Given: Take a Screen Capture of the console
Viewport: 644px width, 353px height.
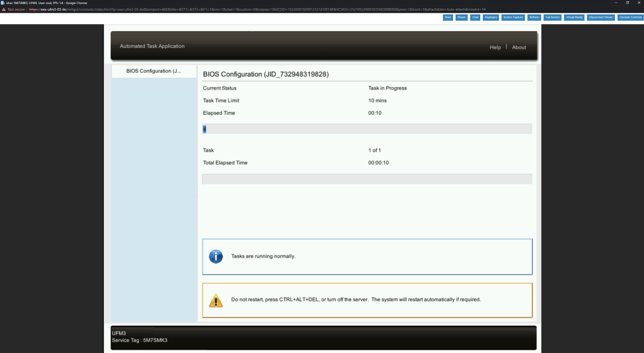Looking at the screenshot, I should tap(513, 17).
